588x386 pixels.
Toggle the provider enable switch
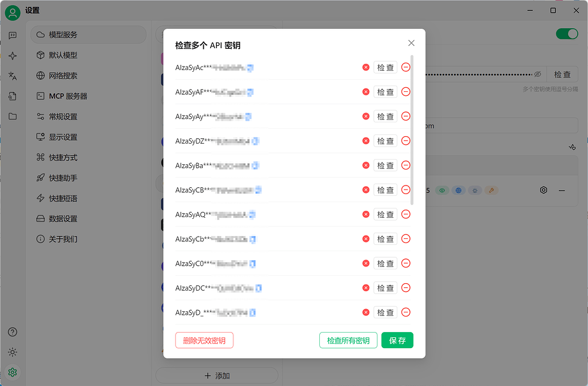(567, 34)
